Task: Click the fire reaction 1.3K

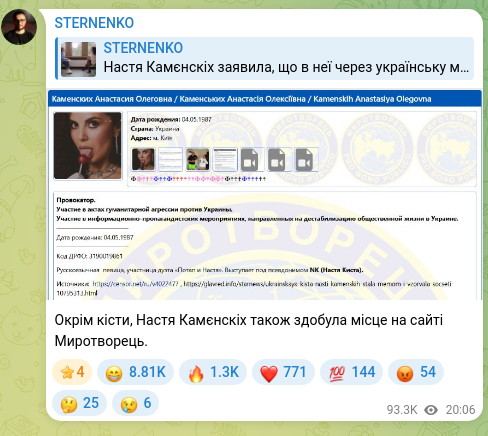Action: [213, 372]
